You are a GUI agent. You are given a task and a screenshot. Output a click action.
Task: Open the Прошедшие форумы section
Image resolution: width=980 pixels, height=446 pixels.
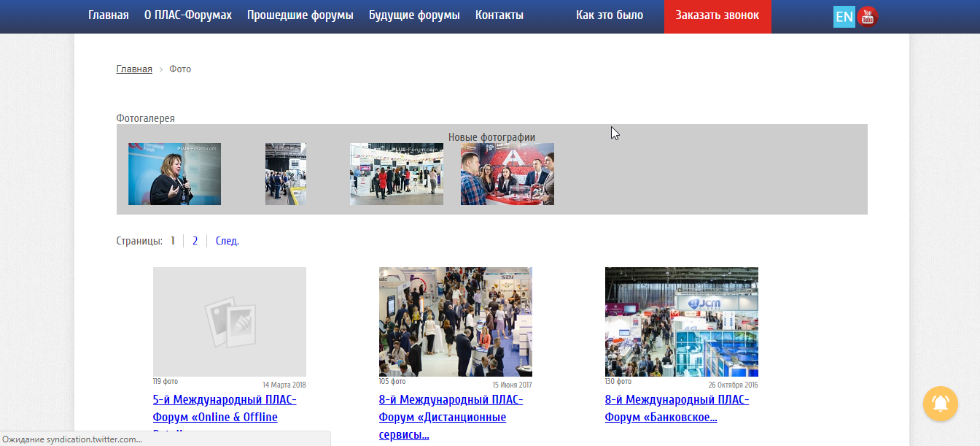tap(300, 14)
